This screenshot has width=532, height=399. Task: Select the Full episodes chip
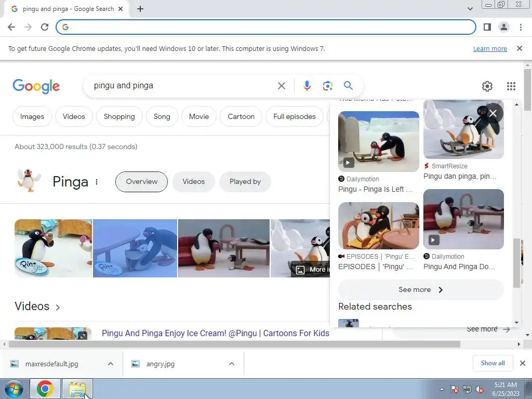coord(295,117)
